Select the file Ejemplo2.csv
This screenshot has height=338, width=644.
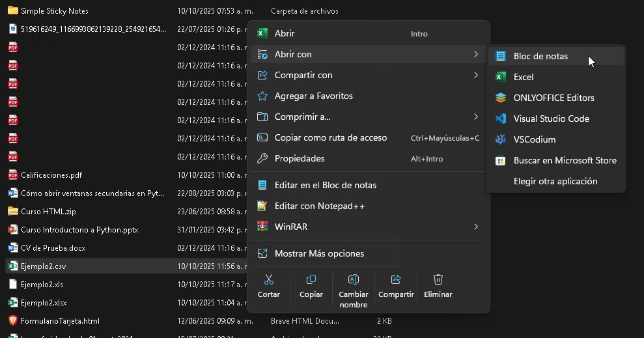tap(44, 266)
